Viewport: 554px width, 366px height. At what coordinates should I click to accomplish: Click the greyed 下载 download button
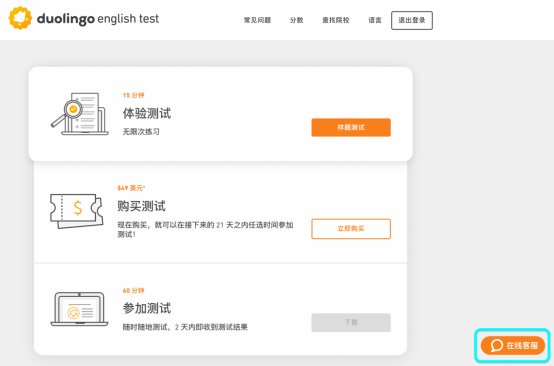351,322
